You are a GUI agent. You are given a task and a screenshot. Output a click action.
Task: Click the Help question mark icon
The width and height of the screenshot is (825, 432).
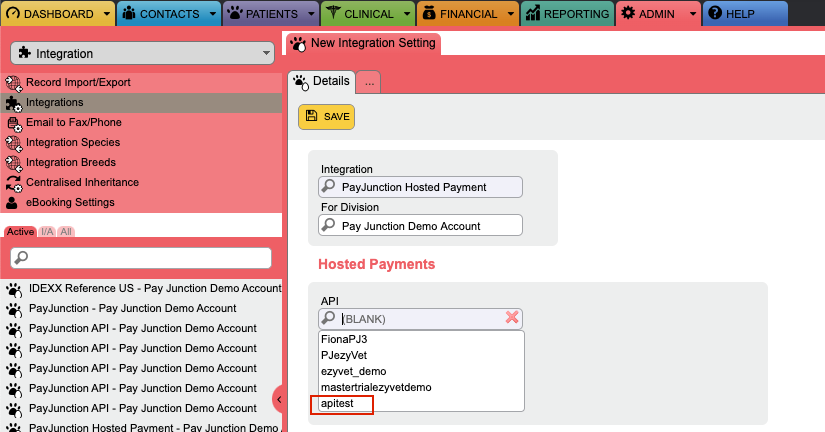(x=715, y=13)
